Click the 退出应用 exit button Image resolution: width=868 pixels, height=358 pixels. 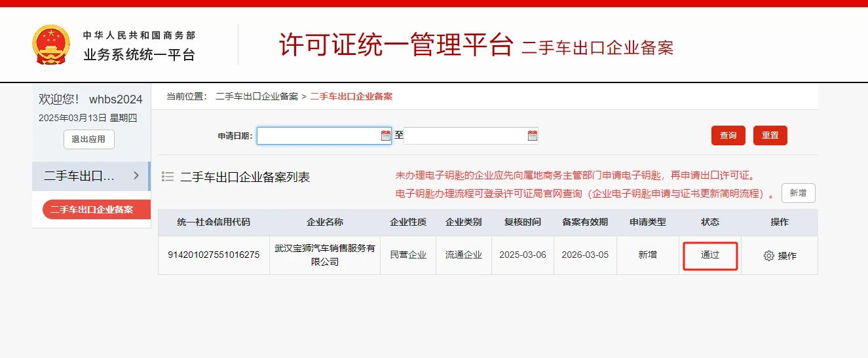(x=88, y=139)
